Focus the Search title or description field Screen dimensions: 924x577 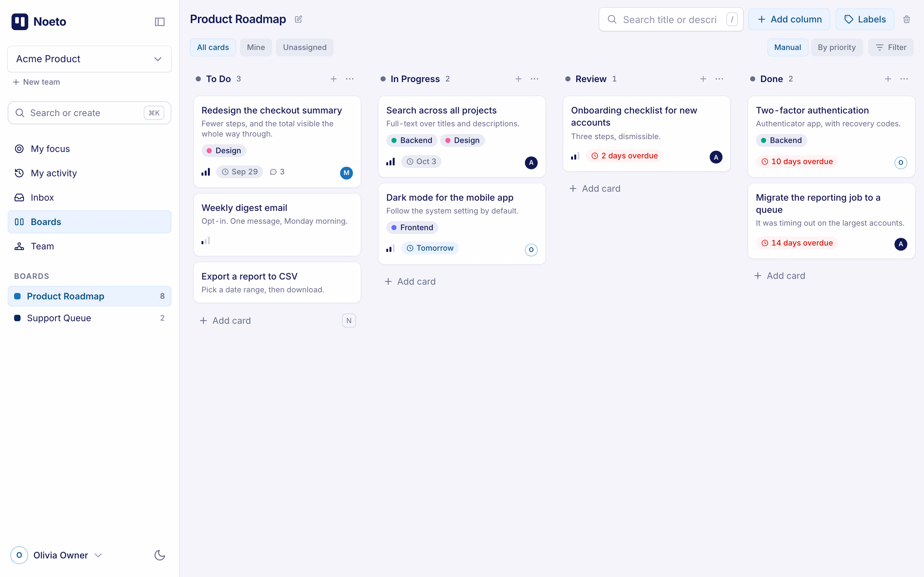[x=671, y=19]
